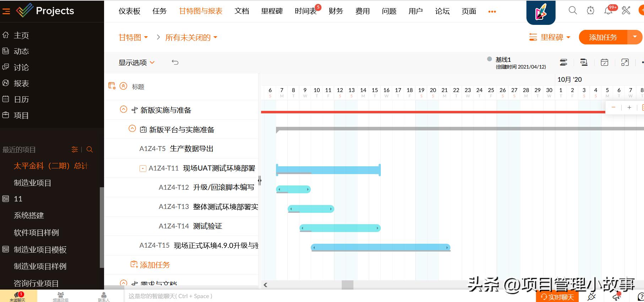Open the tools wrench icon
Image resolution: width=644 pixels, height=302 pixels.
[626, 11]
